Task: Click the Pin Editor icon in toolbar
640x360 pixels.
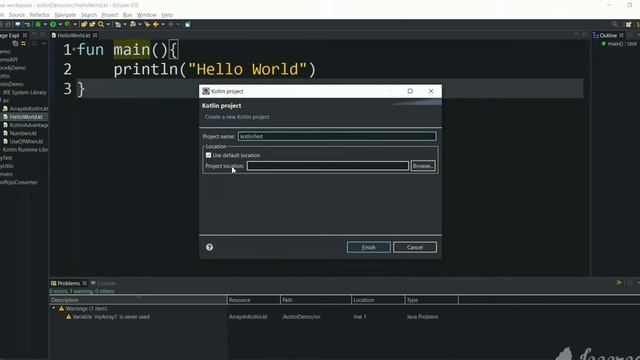Action: pos(188,24)
